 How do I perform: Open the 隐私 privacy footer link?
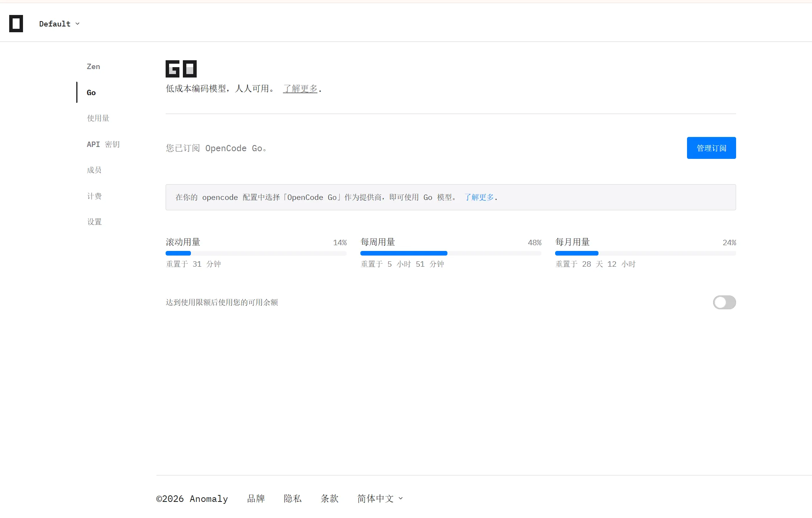click(x=293, y=498)
